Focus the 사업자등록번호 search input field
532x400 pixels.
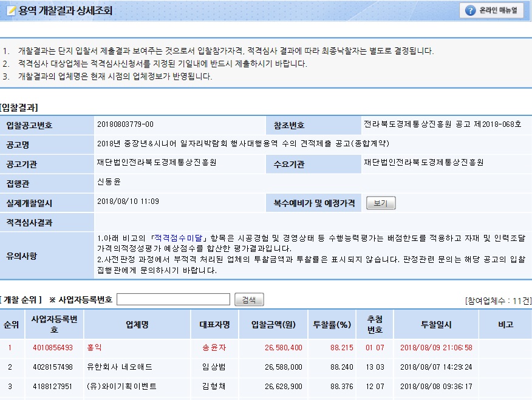[173, 299]
